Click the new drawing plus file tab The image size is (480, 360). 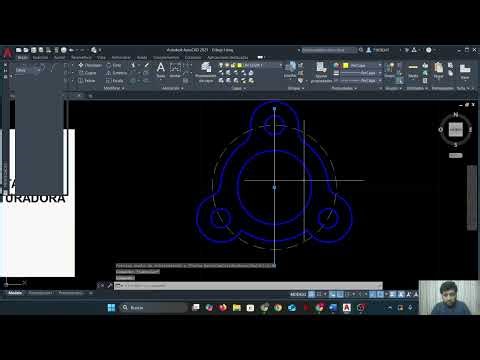point(90,96)
